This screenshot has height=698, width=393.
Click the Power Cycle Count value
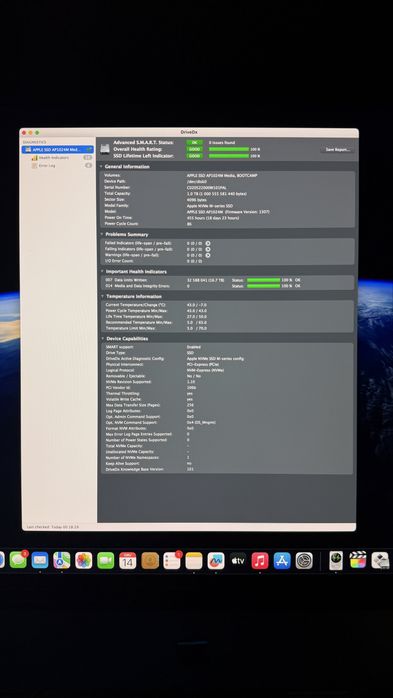(x=189, y=224)
